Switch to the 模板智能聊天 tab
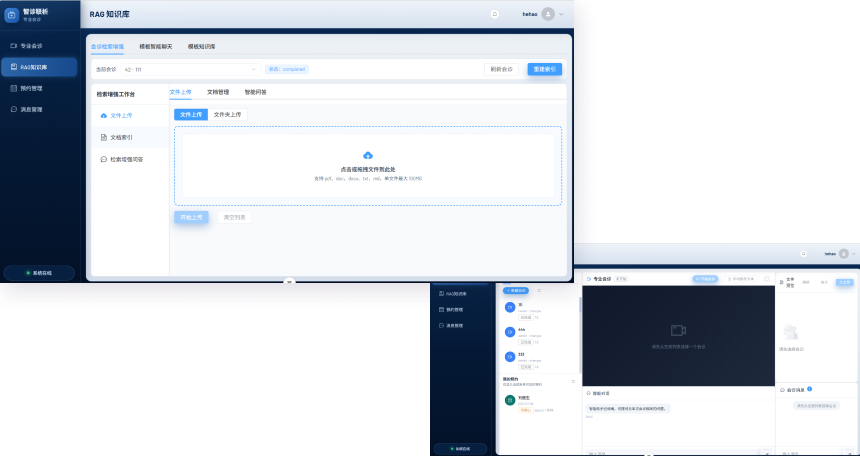 click(155, 47)
